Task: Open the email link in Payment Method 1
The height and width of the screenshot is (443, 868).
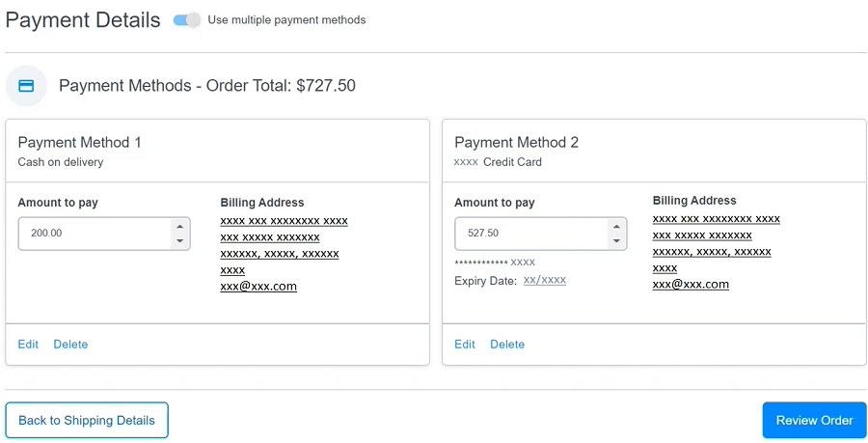Action: [258, 287]
